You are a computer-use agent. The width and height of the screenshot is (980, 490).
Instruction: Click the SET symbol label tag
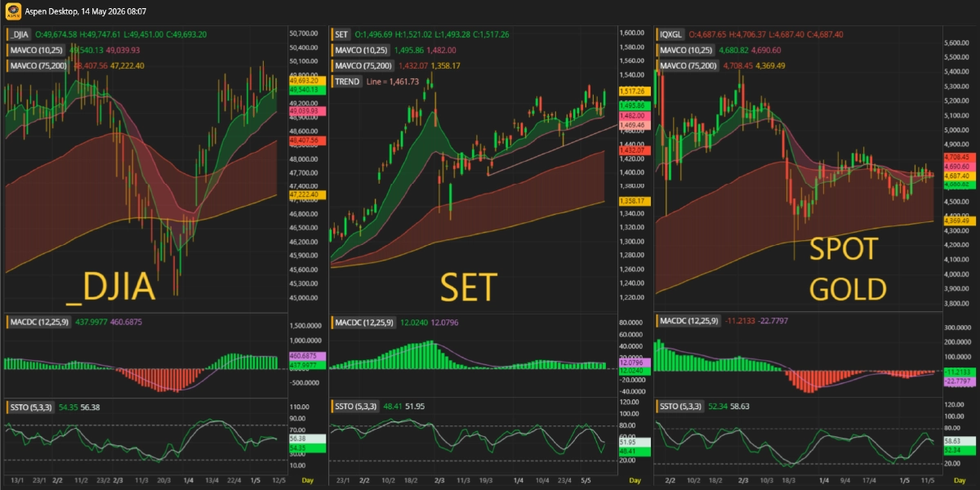click(341, 34)
